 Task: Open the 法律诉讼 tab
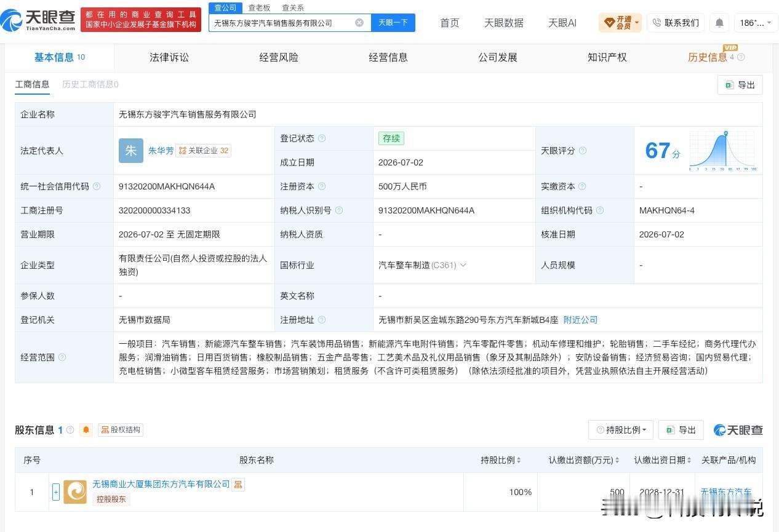click(x=169, y=57)
